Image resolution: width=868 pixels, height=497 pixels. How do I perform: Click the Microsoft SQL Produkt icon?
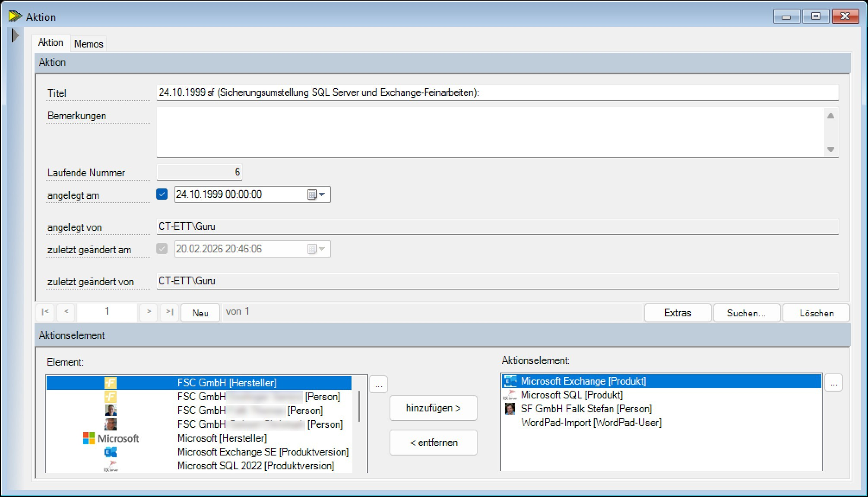pyautogui.click(x=510, y=395)
